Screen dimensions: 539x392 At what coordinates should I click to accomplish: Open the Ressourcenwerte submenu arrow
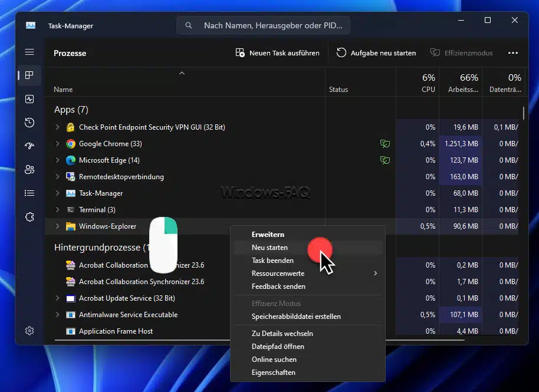coord(376,274)
